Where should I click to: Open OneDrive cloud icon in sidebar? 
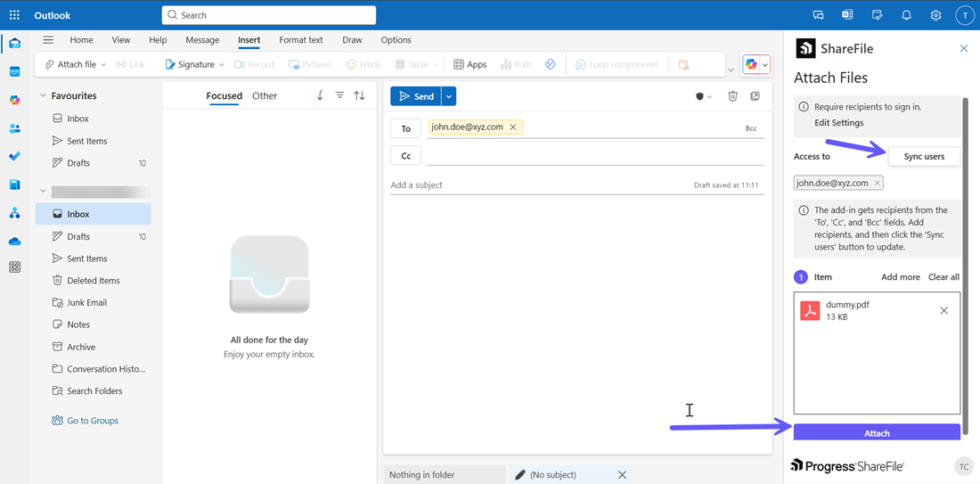[14, 242]
